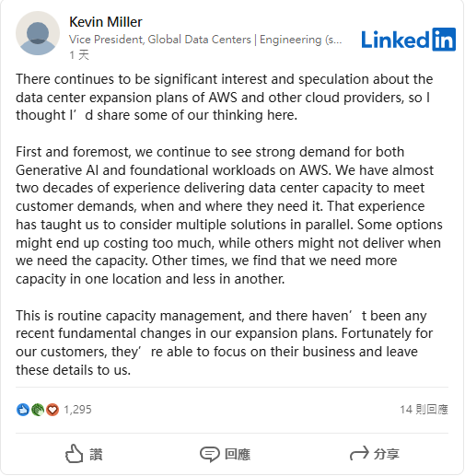Click the opening paragraph 'There continues to be'
465x476 pixels.
225,98
